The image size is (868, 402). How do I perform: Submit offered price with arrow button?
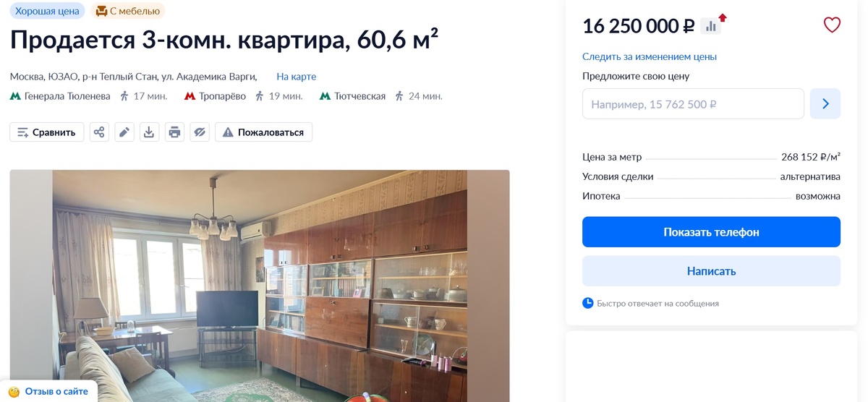(x=825, y=104)
